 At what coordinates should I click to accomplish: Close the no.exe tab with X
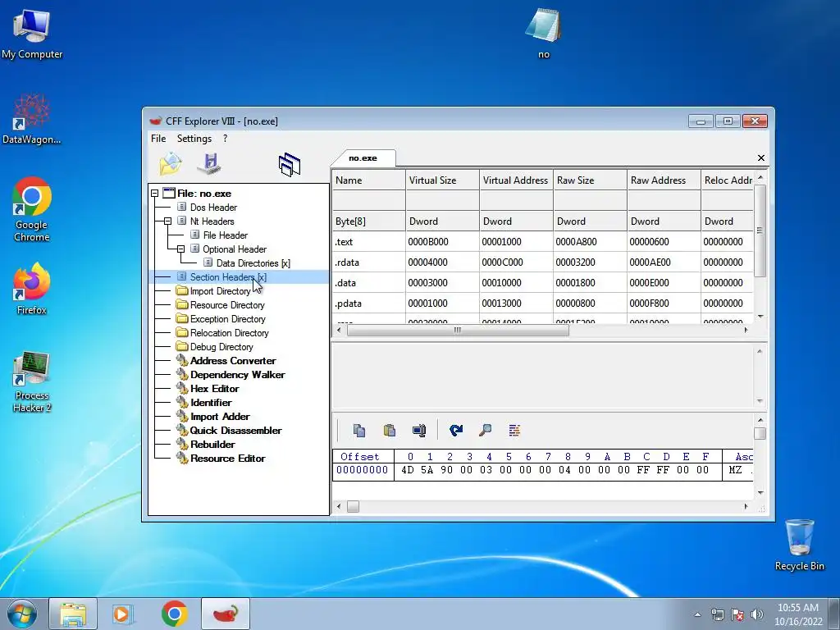point(760,158)
